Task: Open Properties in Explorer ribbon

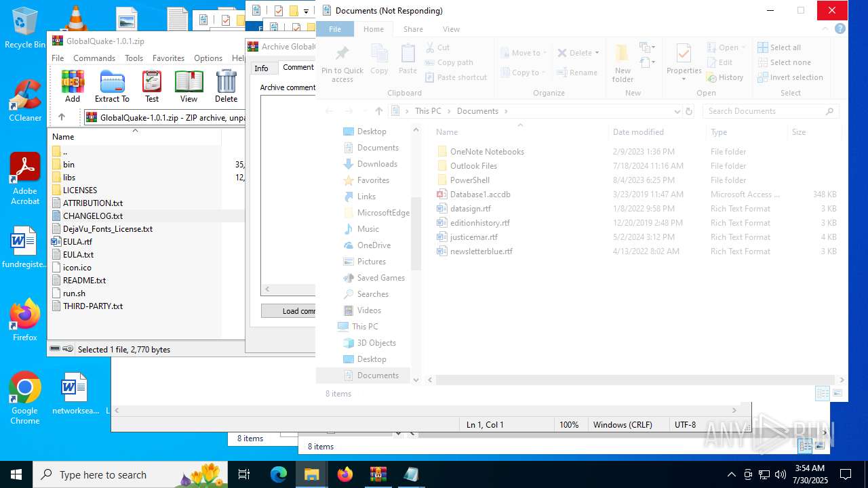Action: [684, 62]
